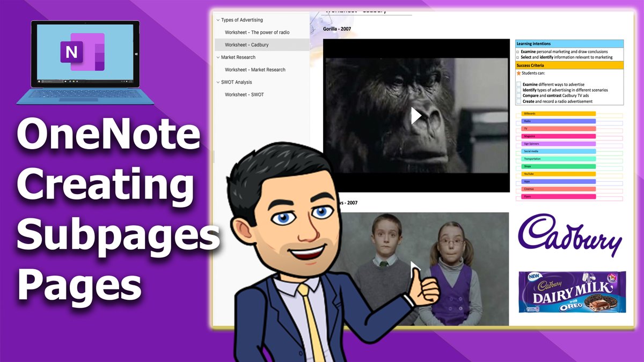Screen dimensions: 644x362
Task: Click the Success Criteria header
Action: (569, 65)
